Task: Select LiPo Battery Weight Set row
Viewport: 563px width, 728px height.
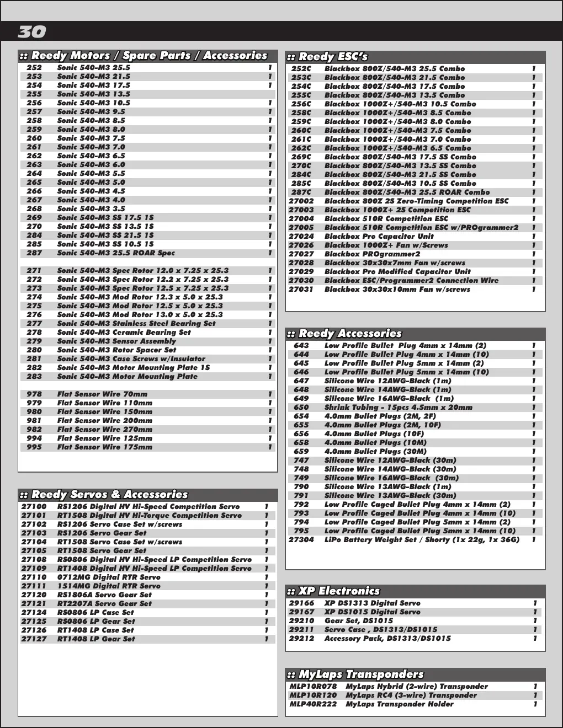Action: 415,540
